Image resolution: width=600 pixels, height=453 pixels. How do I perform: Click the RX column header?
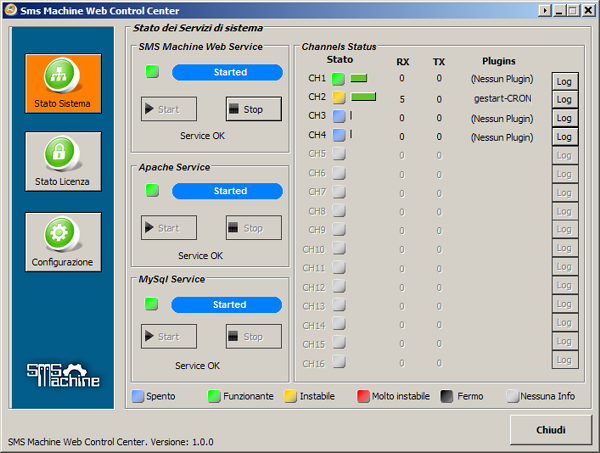[x=403, y=62]
